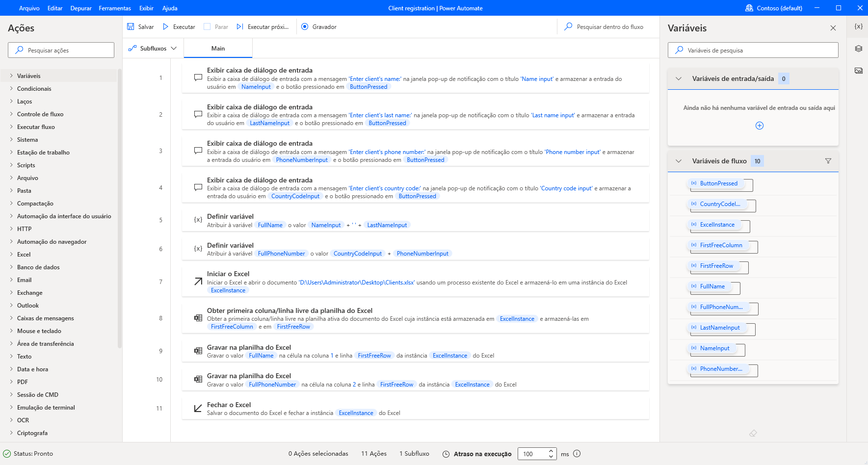Image resolution: width=868 pixels, height=465 pixels.
Task: Select Iniciar o Excel arrow icon
Action: (198, 282)
